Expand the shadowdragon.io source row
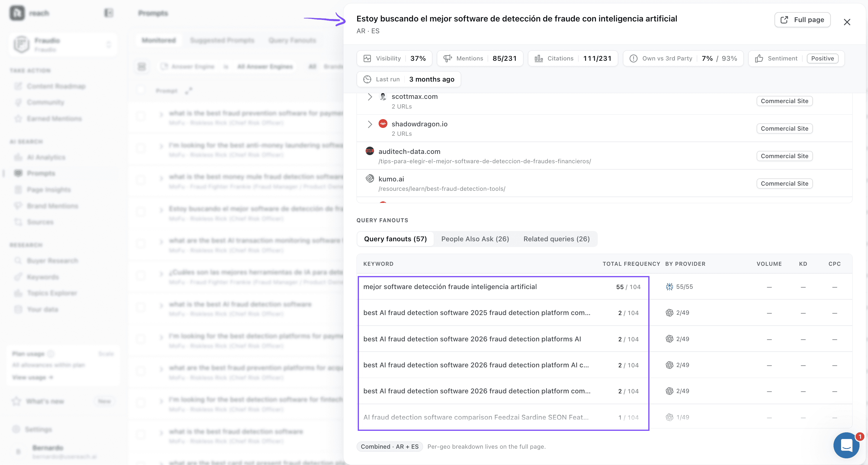Screen dimensions: 868x465 370,124
